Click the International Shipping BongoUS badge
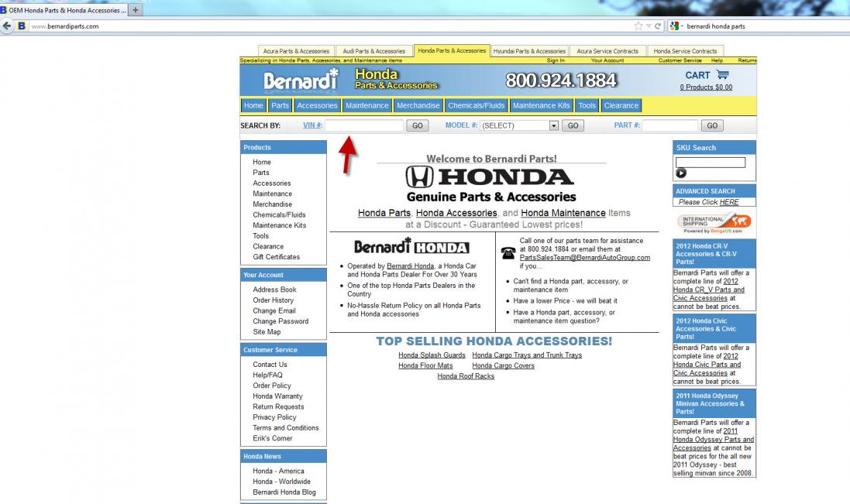 (x=713, y=224)
